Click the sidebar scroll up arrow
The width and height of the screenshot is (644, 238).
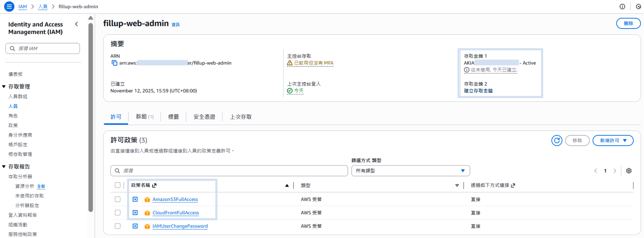(91, 18)
